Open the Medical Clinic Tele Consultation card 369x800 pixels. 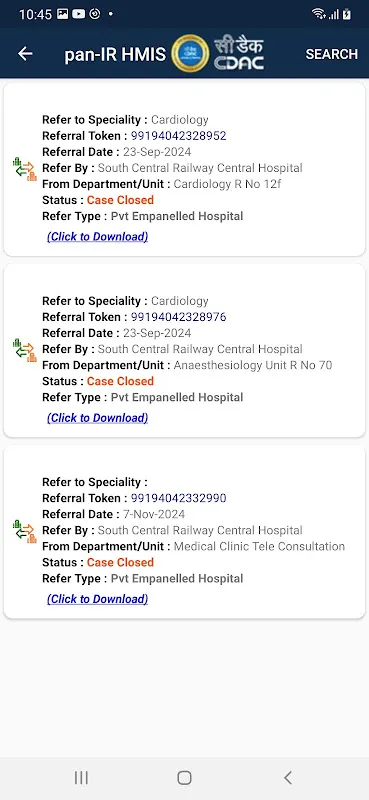[x=184, y=532]
